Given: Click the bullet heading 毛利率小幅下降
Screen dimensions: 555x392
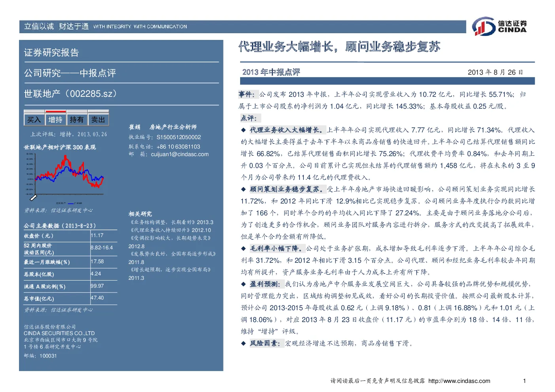Looking at the screenshot, I should point(277,249).
